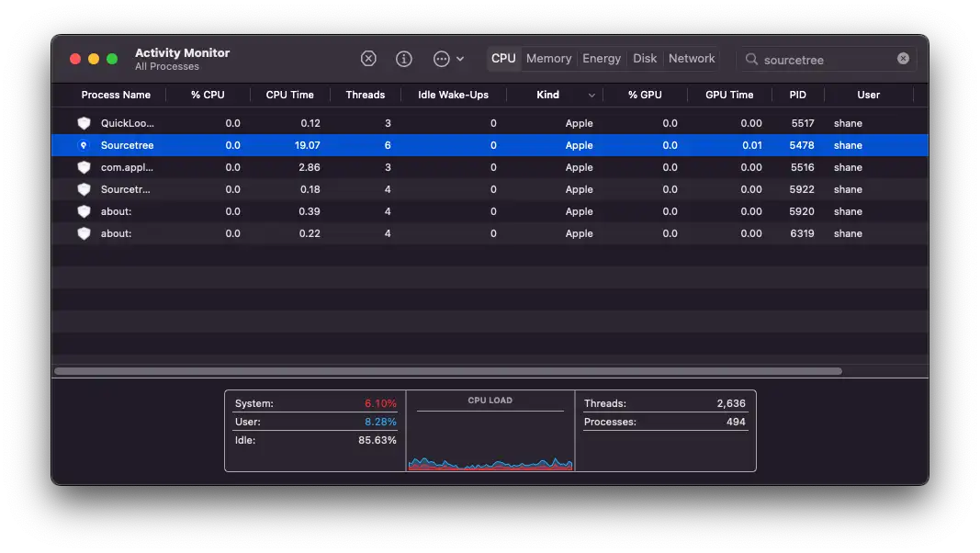The height and width of the screenshot is (553, 980).
Task: Click shield icon of about: PID 5920
Action: [x=84, y=211]
